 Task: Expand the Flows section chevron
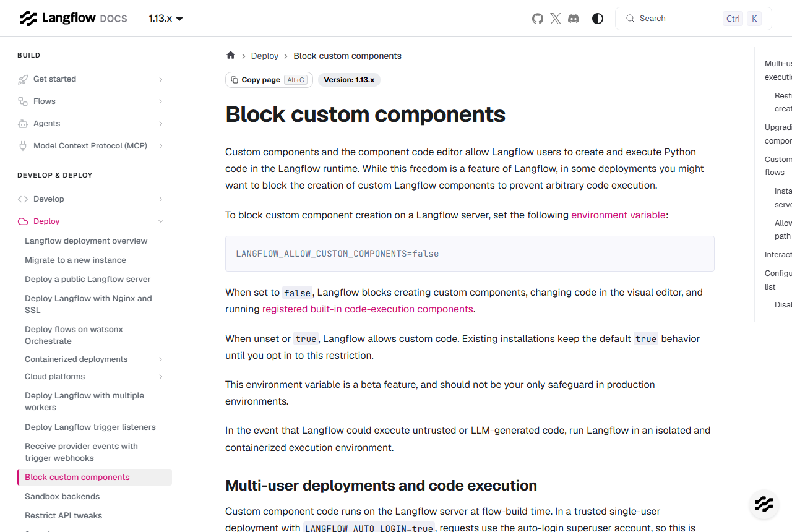coord(161,101)
